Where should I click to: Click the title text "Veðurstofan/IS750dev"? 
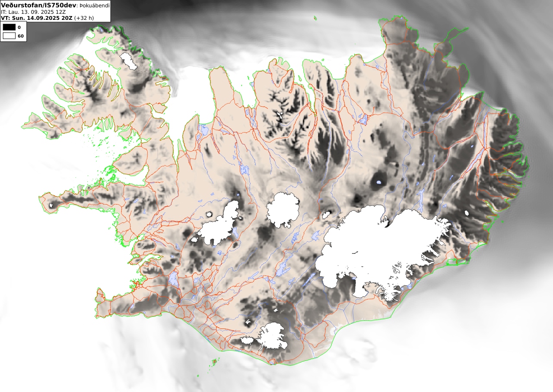tap(39, 5)
